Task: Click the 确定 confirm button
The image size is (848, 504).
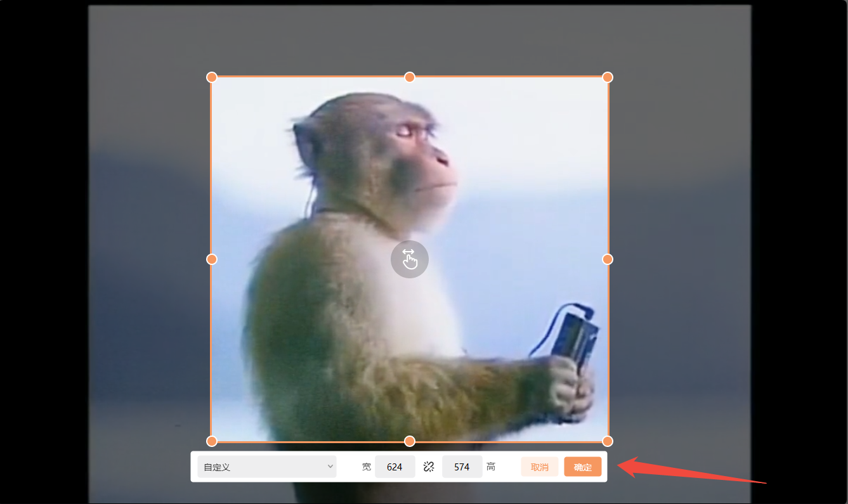Action: coord(583,467)
